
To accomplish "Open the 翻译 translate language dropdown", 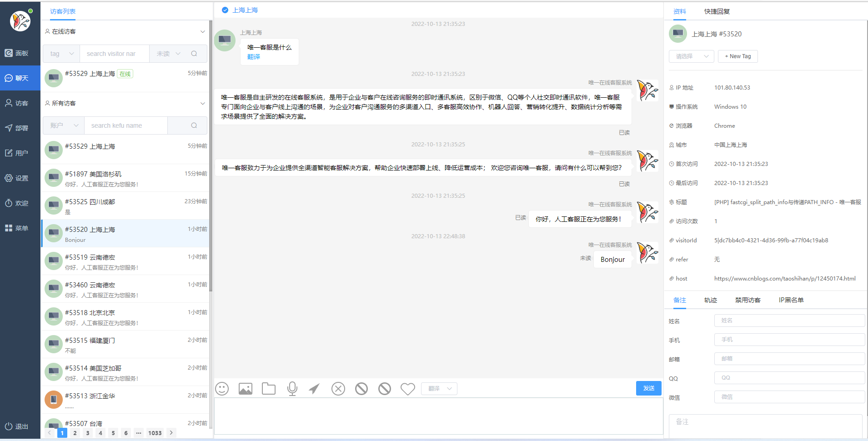I will coord(439,389).
